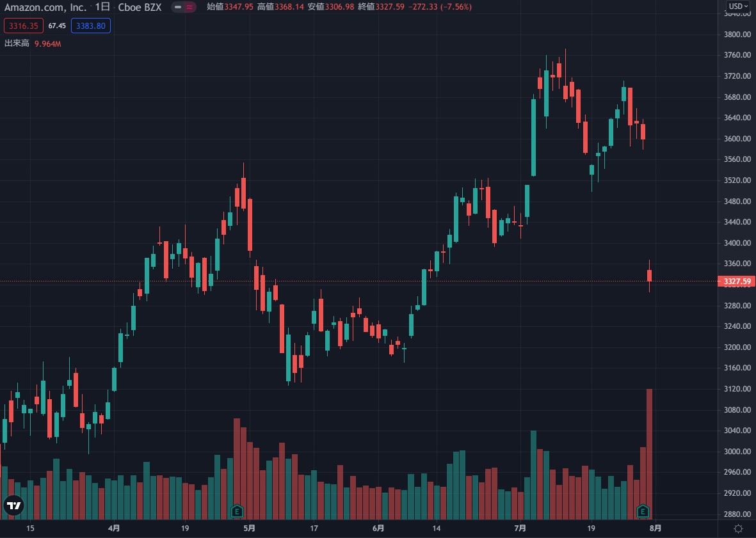756x538 pixels.
Task: Click the tallest red volume bar at far right
Action: (x=650, y=454)
